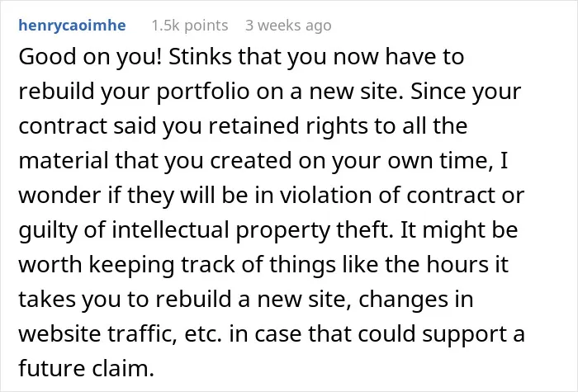Open henrycaoimhe's user profile link
This screenshot has width=578, height=392.
[x=73, y=26]
